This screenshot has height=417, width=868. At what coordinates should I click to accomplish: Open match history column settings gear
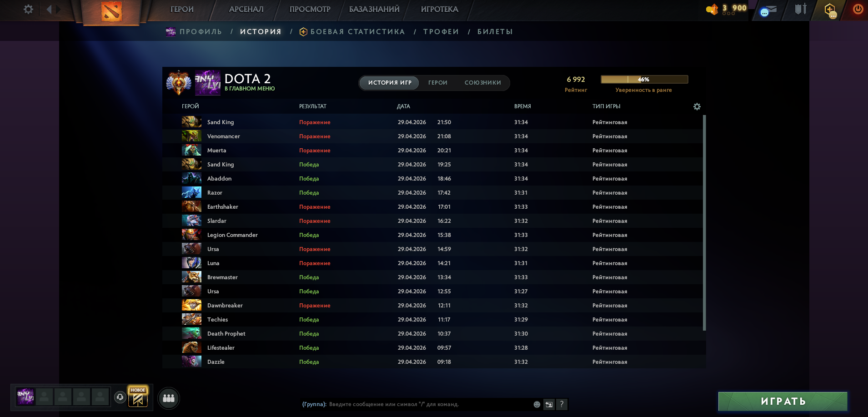(x=697, y=106)
